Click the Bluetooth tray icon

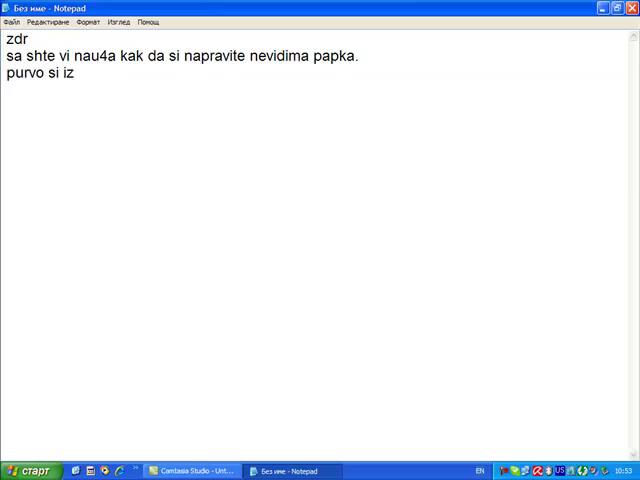click(549, 471)
